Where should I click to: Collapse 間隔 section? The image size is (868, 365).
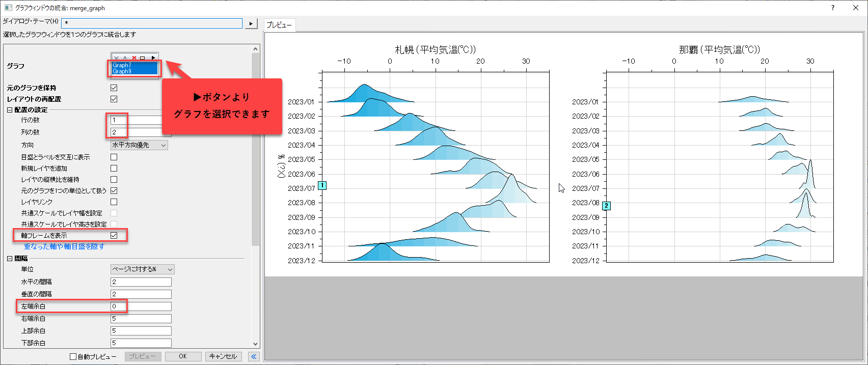(x=9, y=259)
